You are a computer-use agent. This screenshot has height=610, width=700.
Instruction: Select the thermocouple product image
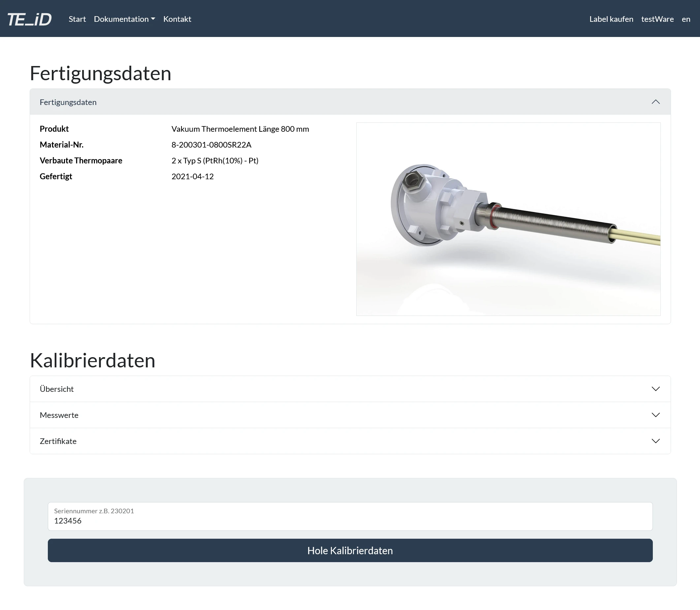tap(508, 220)
